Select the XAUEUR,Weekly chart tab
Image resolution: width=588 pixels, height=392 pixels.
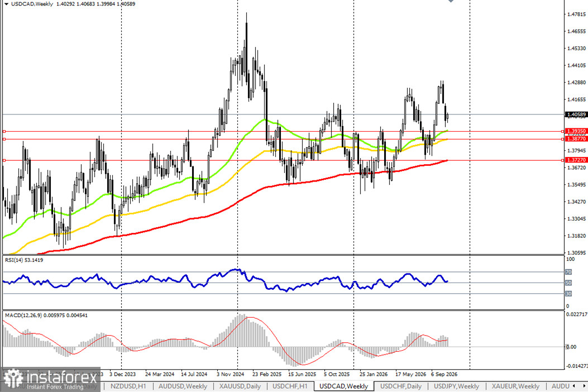pos(515,386)
